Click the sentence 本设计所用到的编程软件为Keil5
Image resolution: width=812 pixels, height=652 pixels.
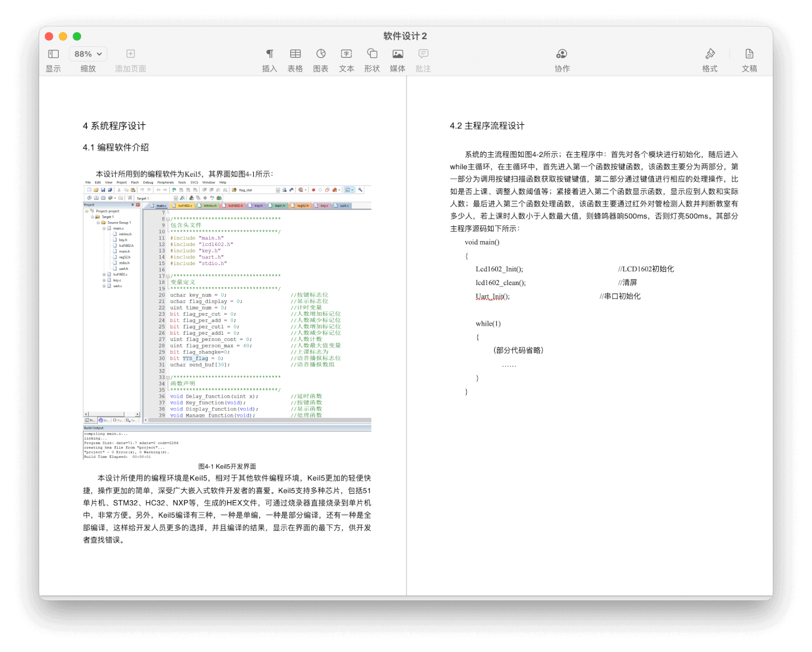pos(184,174)
